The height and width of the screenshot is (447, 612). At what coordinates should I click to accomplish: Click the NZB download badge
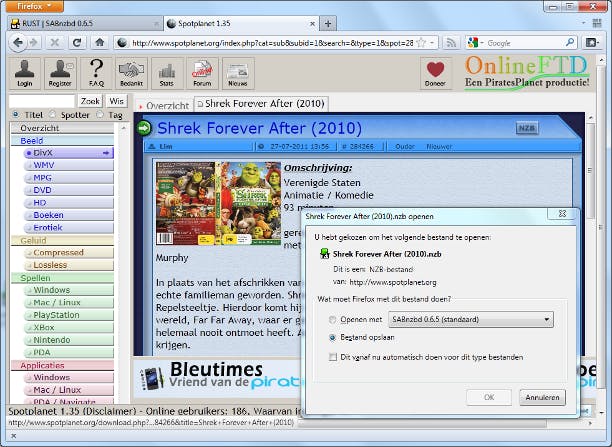point(527,128)
